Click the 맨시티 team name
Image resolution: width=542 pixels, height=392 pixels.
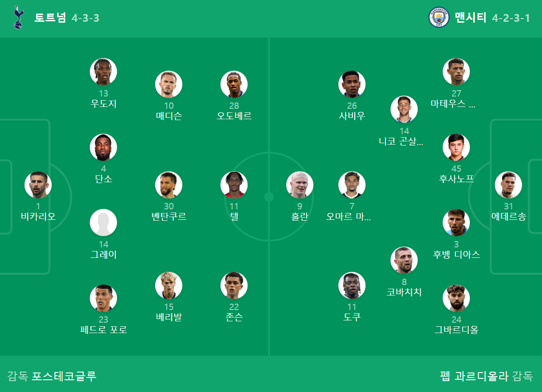(x=470, y=18)
